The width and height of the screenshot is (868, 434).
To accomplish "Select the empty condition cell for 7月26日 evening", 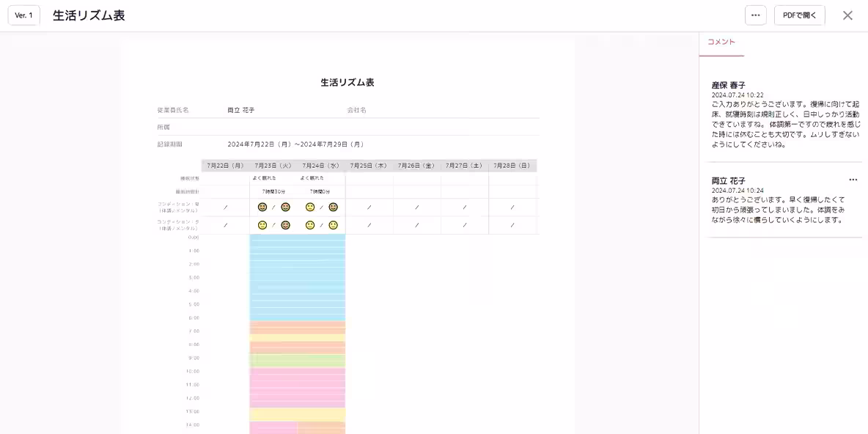I will [x=416, y=225].
